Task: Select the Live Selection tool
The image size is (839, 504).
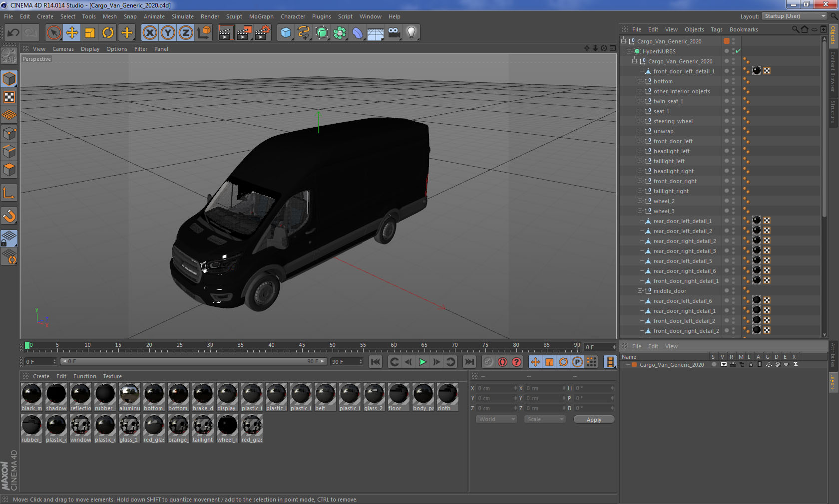Action: (53, 33)
